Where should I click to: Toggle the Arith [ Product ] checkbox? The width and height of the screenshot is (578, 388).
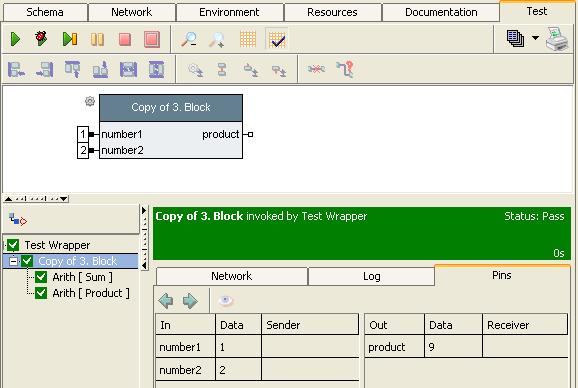[41, 293]
